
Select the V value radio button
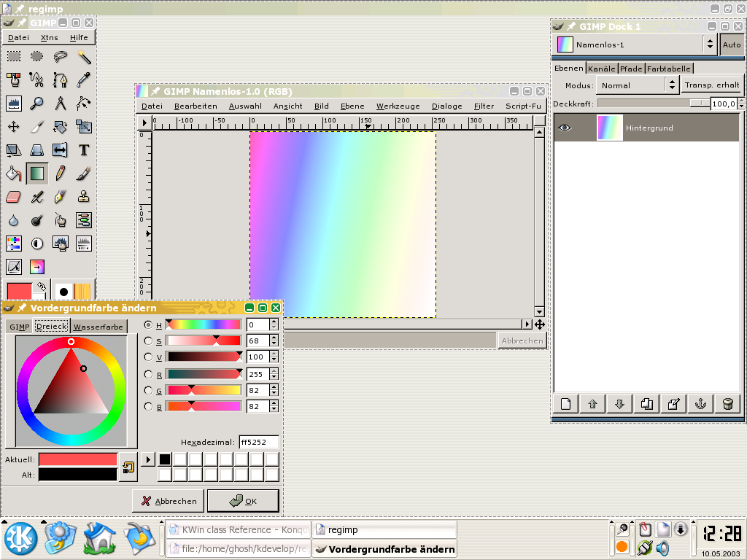148,357
